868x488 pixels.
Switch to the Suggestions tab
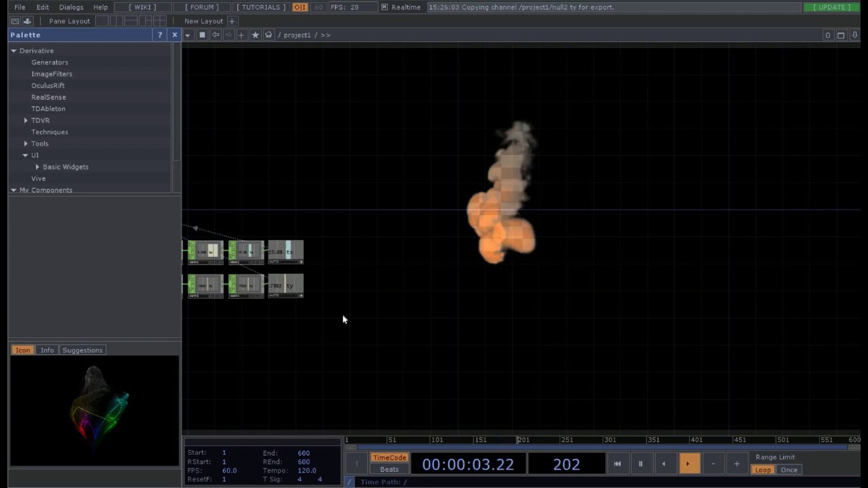(x=82, y=350)
